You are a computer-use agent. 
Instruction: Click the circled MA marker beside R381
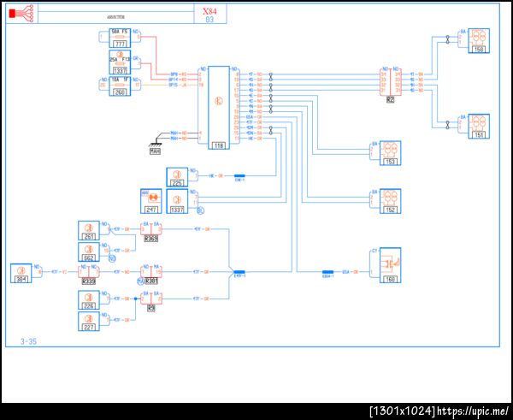(x=140, y=281)
